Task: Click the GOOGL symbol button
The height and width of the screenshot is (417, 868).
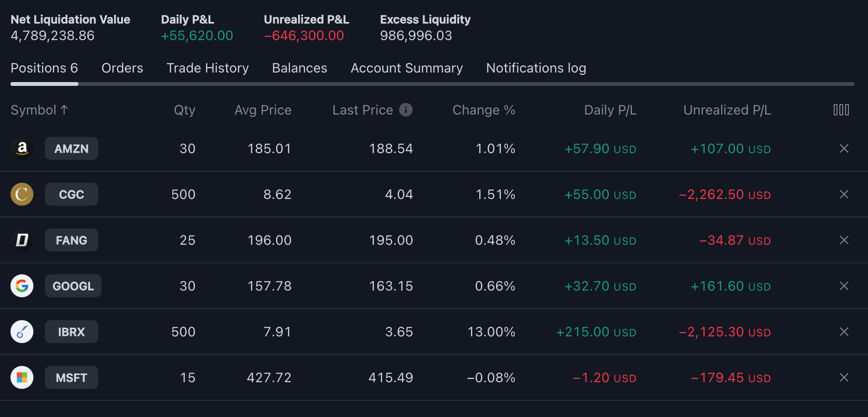Action: tap(73, 286)
